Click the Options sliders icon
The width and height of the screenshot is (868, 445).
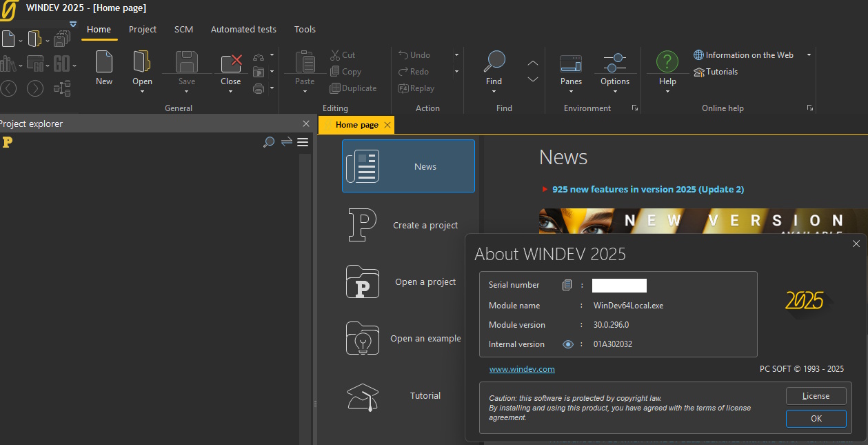[615, 63]
